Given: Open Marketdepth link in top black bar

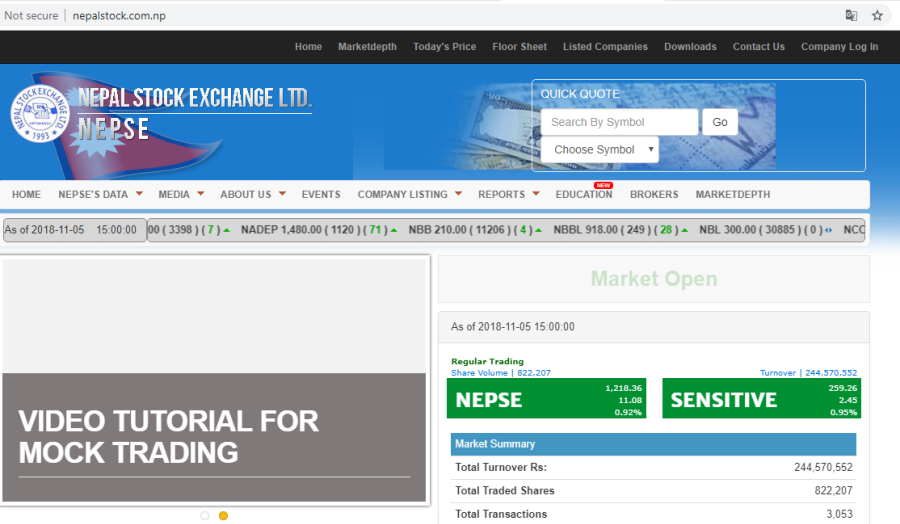Looking at the screenshot, I should (367, 46).
